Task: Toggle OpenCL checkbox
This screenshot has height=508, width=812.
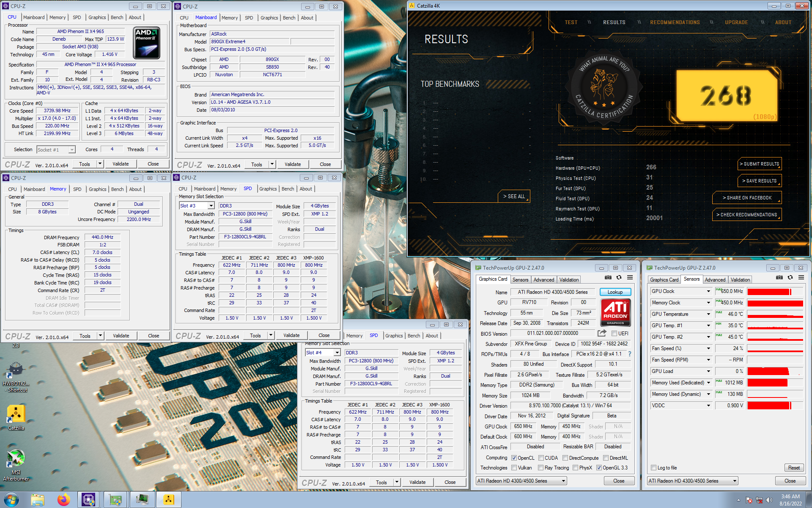Action: 514,458
